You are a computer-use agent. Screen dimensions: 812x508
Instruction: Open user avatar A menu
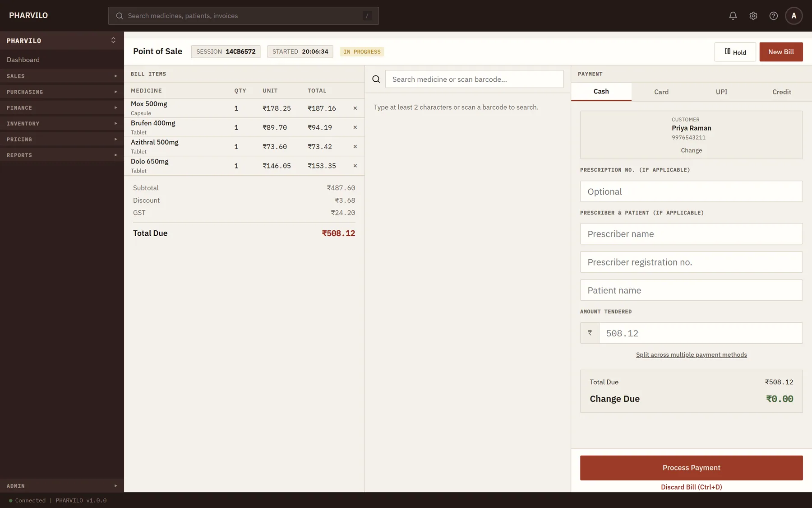pos(794,16)
